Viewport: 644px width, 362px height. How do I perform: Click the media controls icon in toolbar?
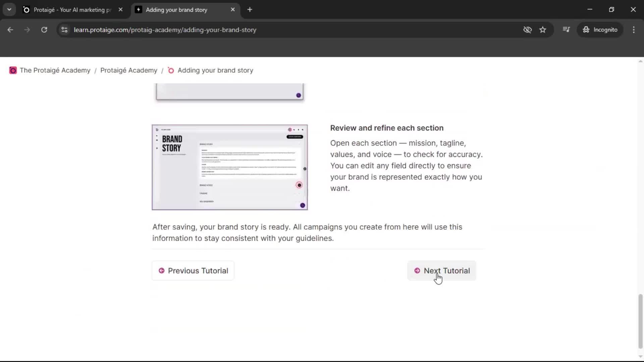click(567, 29)
